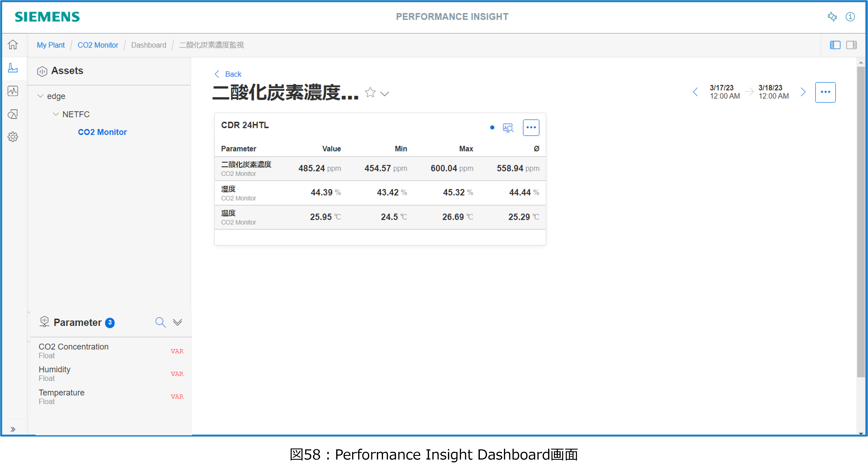This screenshot has height=473, width=868.
Task: Collapse the NETFC tree node
Action: pos(56,114)
